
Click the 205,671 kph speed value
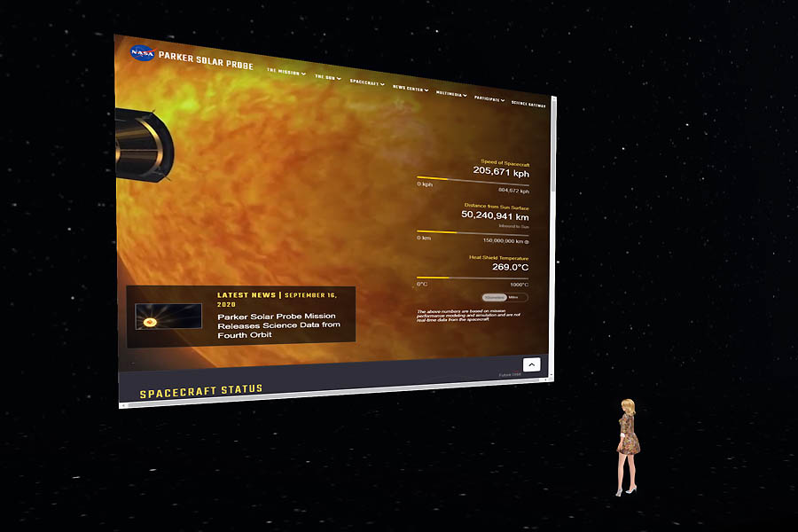(501, 172)
